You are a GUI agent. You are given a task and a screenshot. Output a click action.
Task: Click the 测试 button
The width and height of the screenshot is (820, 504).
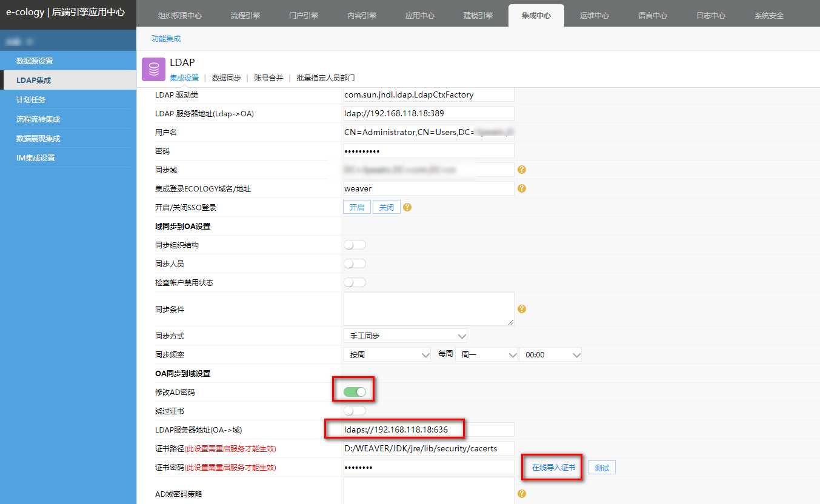pos(602,468)
